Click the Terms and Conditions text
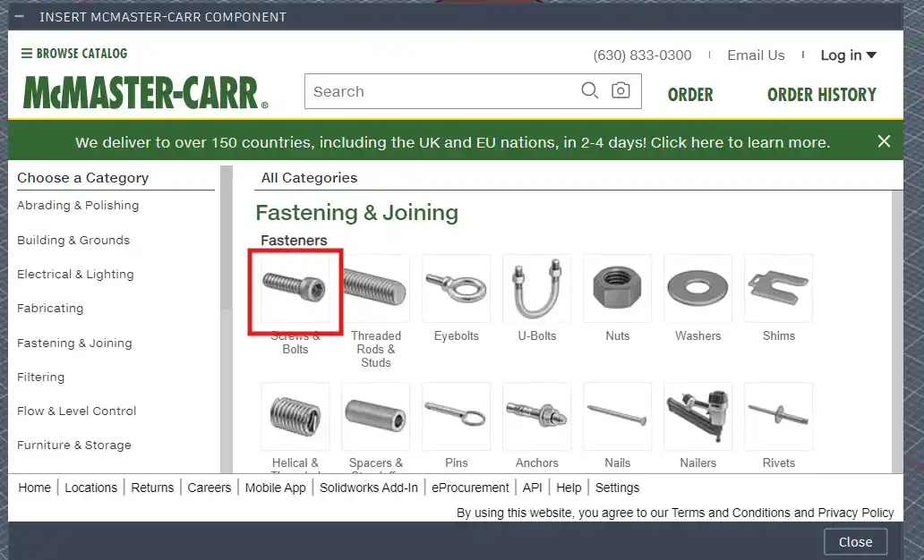The width and height of the screenshot is (924, 560). coord(731,513)
